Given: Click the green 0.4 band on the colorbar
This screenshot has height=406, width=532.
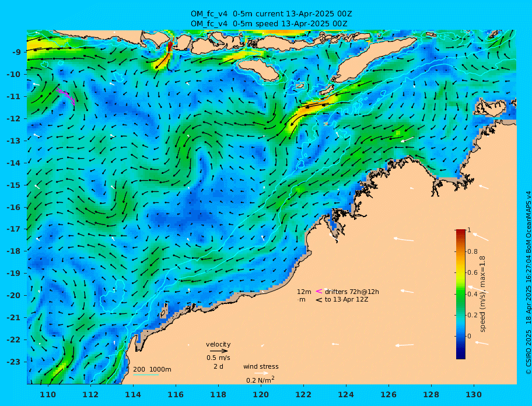Looking at the screenshot, I should tap(461, 294).
